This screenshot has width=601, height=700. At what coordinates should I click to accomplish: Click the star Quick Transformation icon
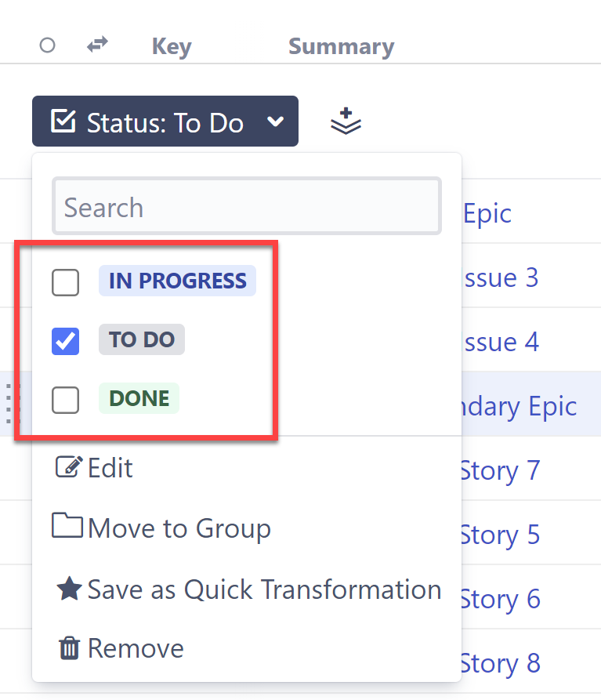click(x=69, y=589)
